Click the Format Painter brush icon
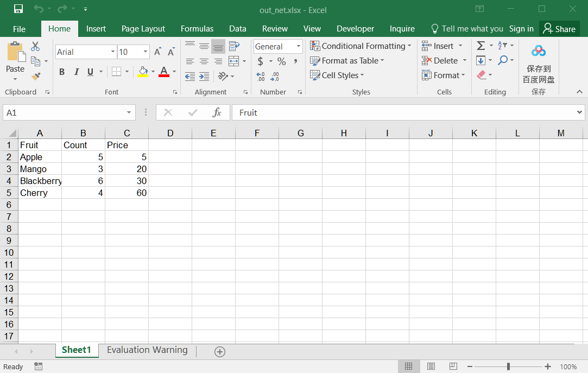This screenshot has height=373, width=588. coord(36,77)
